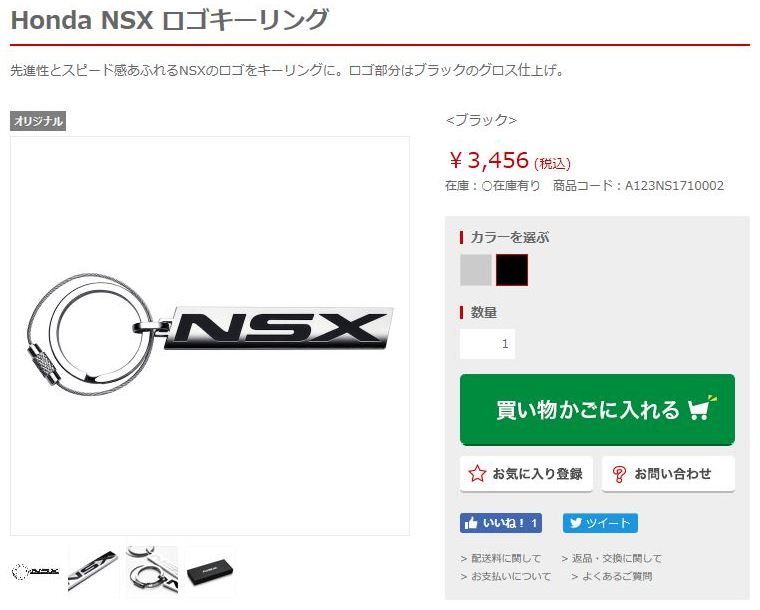Select the black color swatch
Viewport: 760px width, 610px height.
[512, 270]
